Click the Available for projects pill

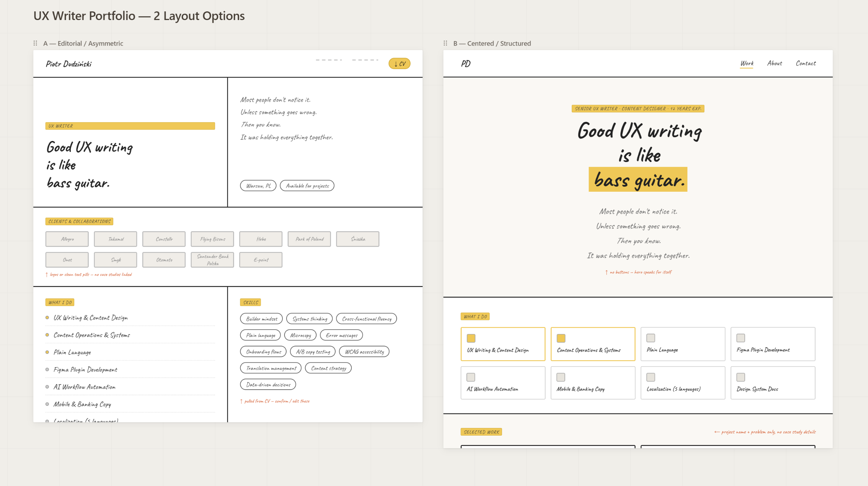tap(307, 185)
